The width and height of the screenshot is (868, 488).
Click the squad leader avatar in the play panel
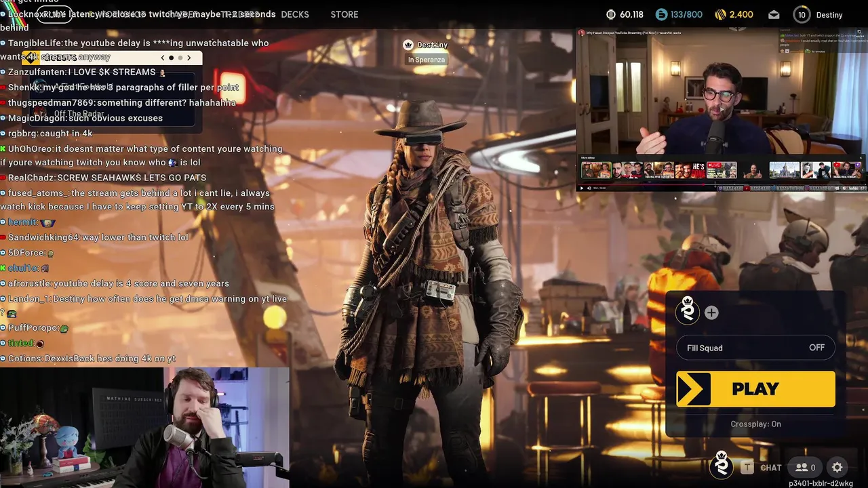click(x=688, y=310)
